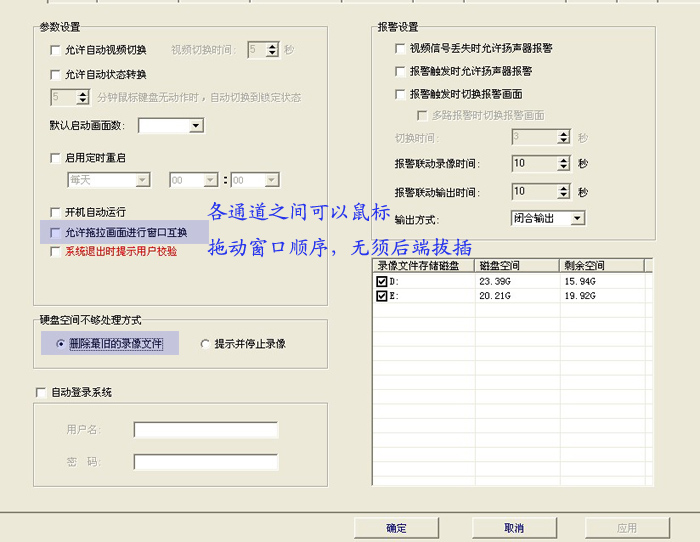700x542 pixels.
Task: Open the 默认启动画面数 dropdown
Action: [x=196, y=126]
